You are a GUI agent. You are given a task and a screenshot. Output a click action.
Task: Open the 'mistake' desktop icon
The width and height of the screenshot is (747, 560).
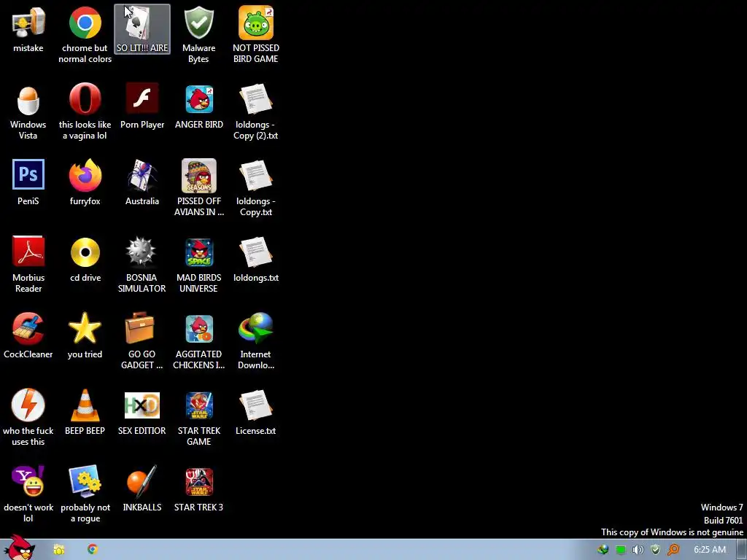[28, 28]
